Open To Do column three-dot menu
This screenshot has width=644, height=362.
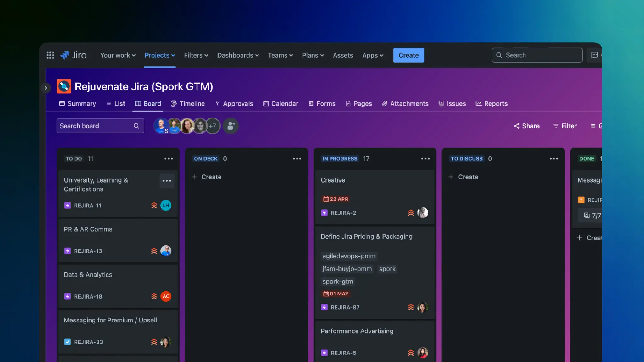pyautogui.click(x=169, y=159)
